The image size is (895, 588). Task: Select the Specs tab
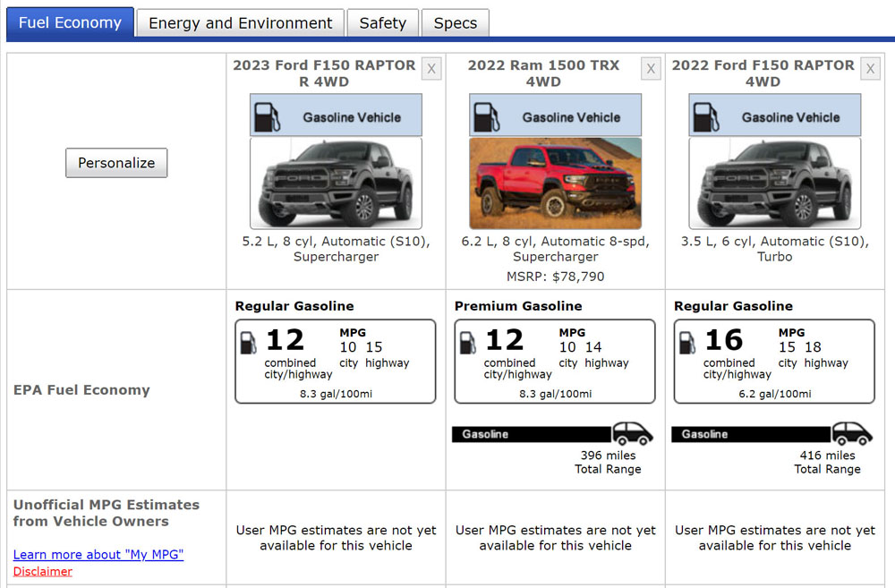pyautogui.click(x=455, y=23)
